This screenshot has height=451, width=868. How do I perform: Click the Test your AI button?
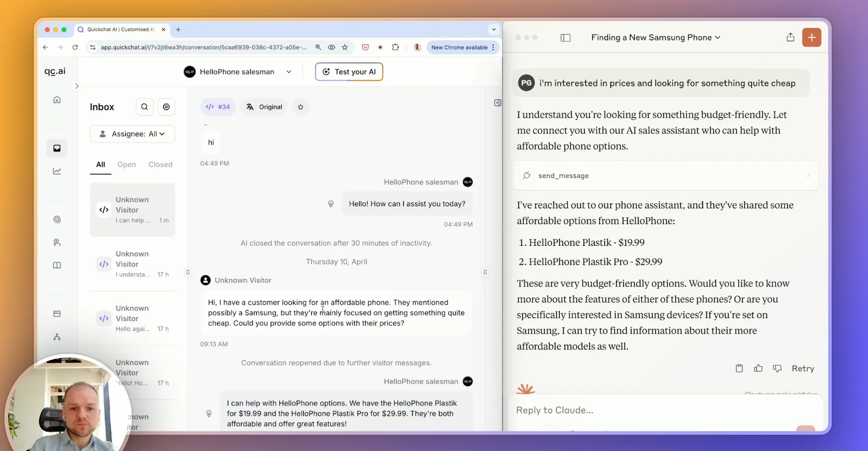click(349, 72)
